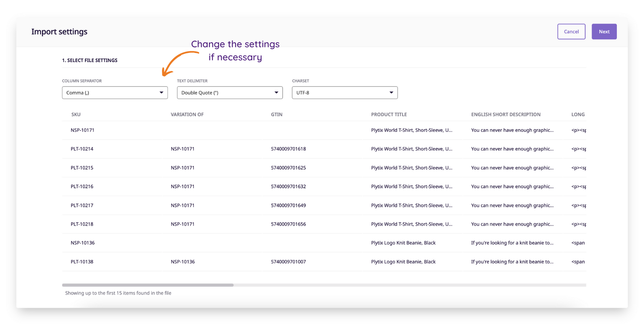Click the Variation Of column header
The image size is (644, 331).
tap(187, 114)
